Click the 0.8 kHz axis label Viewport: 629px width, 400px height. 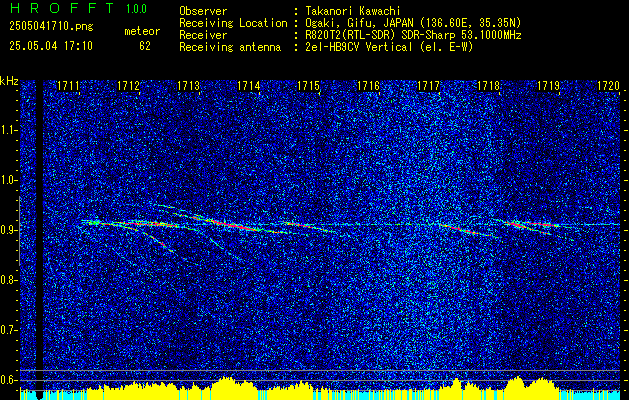tap(8, 280)
